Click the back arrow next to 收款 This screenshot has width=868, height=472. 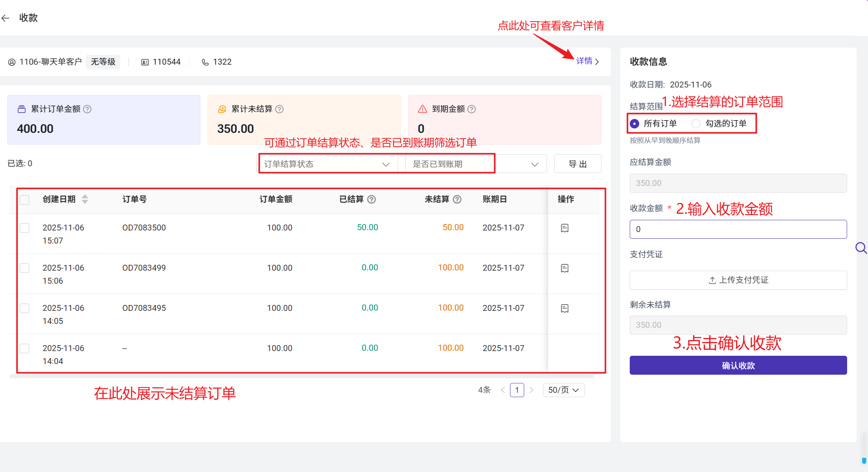[x=6, y=18]
